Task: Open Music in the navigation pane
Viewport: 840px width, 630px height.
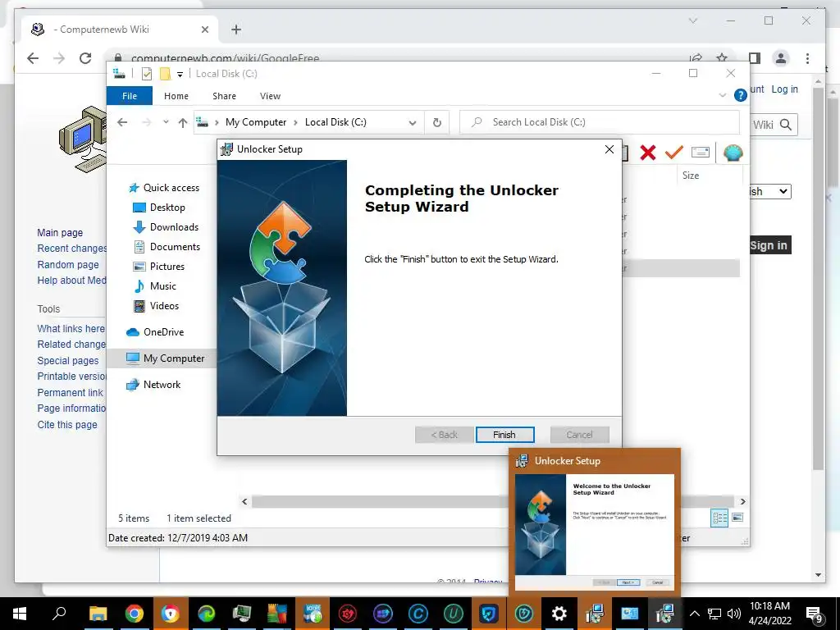Action: point(154,286)
